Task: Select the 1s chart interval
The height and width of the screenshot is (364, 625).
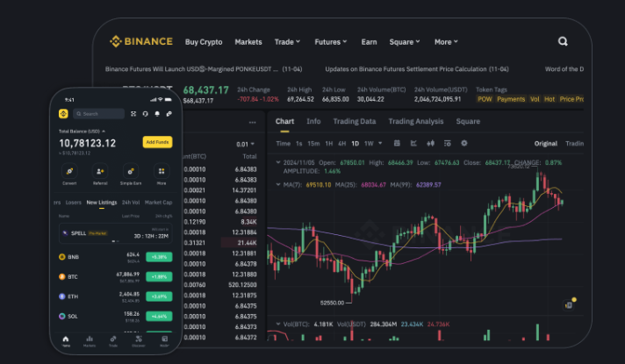Action: click(x=299, y=143)
